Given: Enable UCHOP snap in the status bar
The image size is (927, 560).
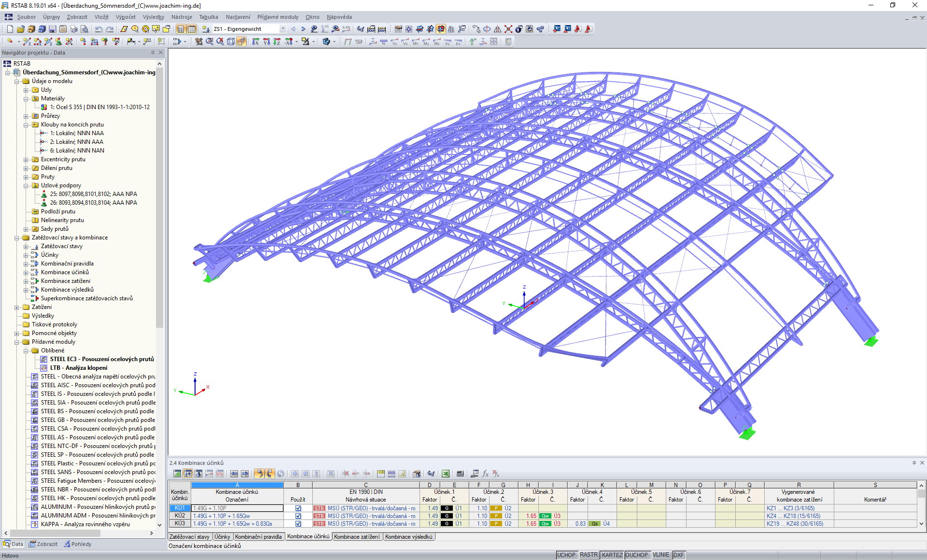Looking at the screenshot, I should [567, 555].
